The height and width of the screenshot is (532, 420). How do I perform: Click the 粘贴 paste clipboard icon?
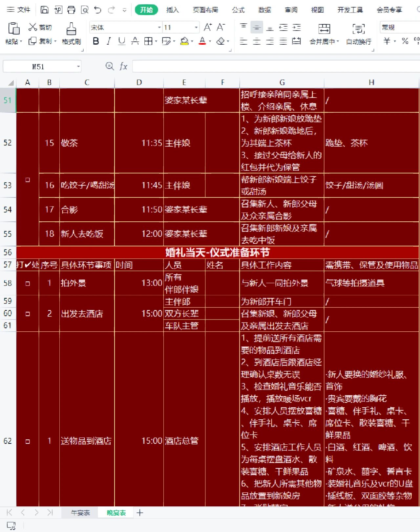point(13,28)
